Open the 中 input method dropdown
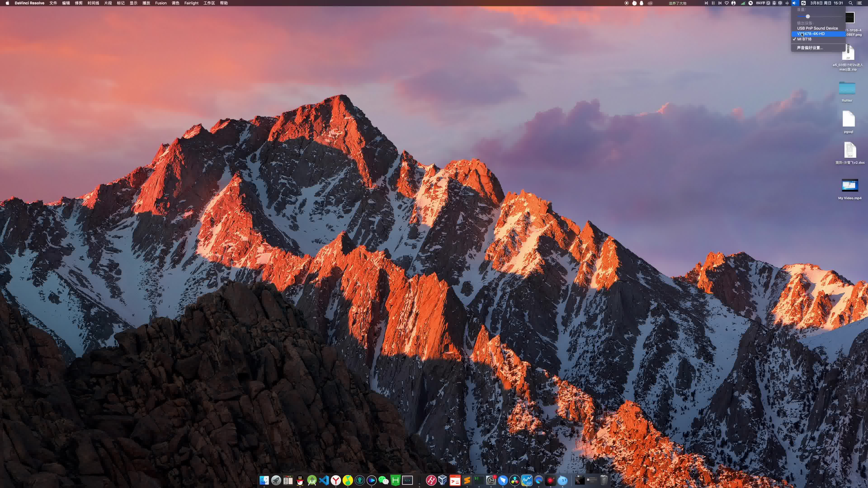This screenshot has height=488, width=868. [780, 3]
